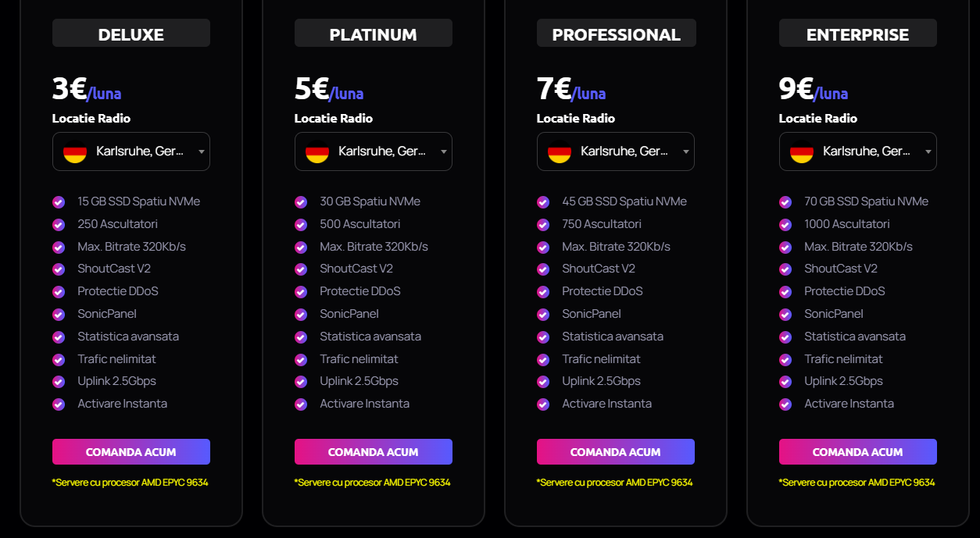Click the Deluxe Protectie DDoS check icon
Screen dimensions: 980x538
[59, 292]
